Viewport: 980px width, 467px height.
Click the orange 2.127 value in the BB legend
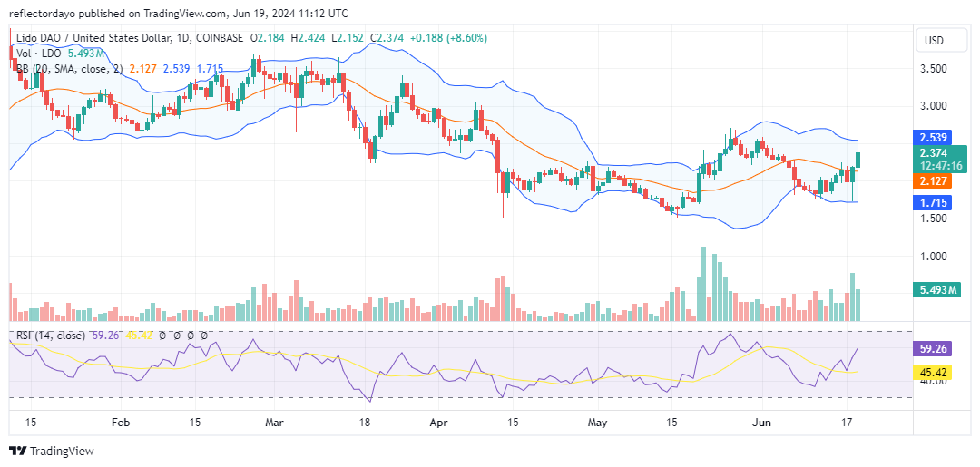pyautogui.click(x=143, y=69)
